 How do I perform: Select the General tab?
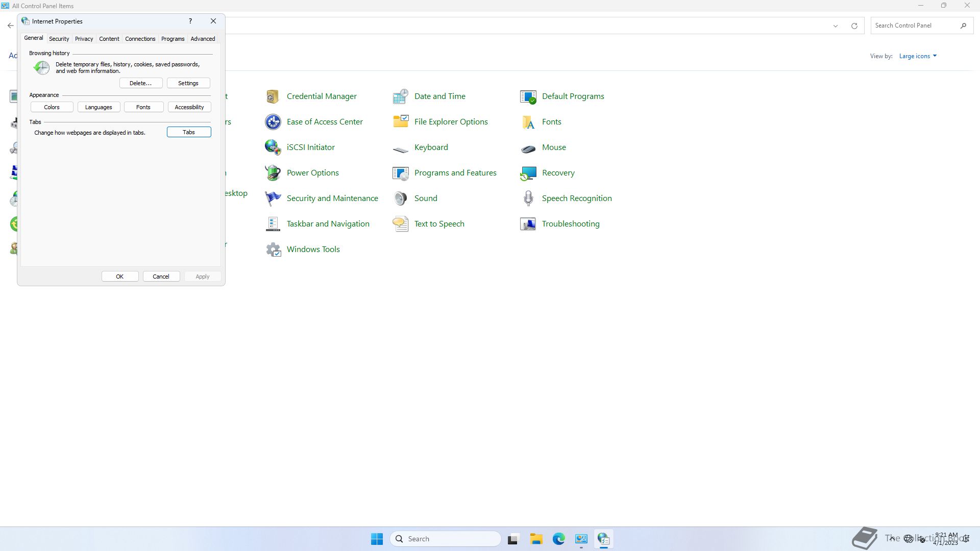tap(34, 38)
